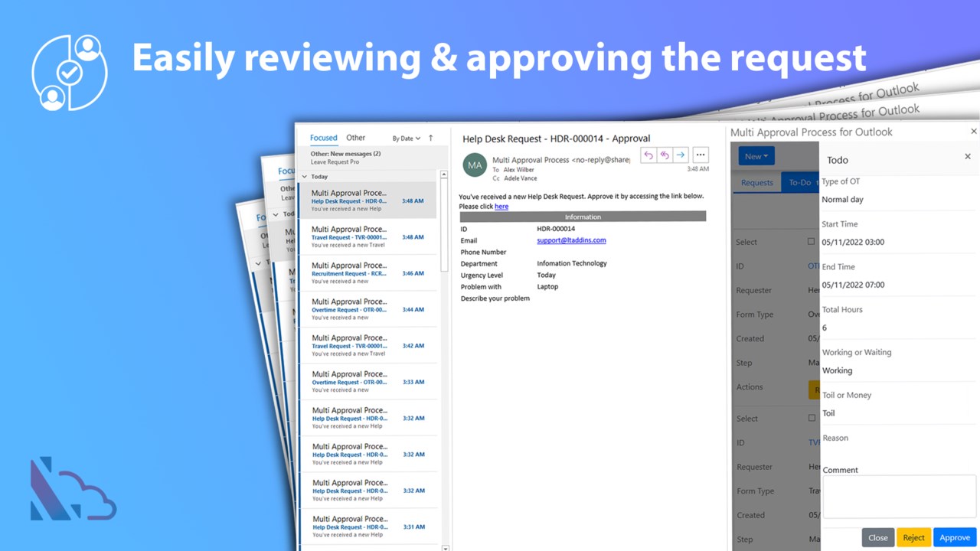
Task: Open the By Date sort dropdown
Action: [x=407, y=139]
